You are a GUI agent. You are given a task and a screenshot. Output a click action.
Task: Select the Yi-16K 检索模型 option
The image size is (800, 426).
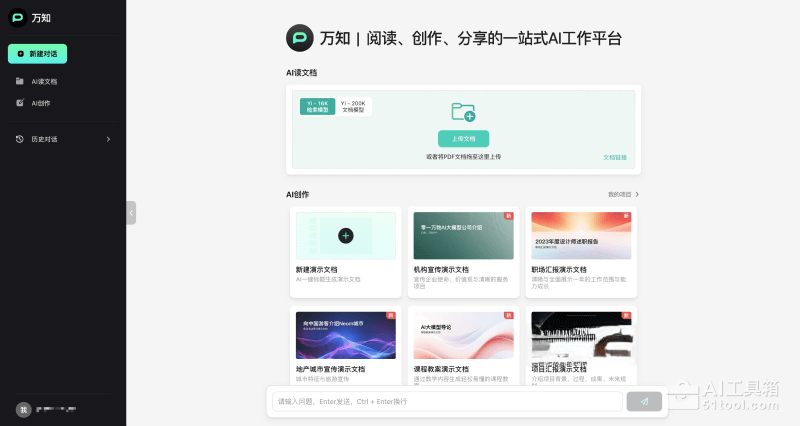[317, 106]
